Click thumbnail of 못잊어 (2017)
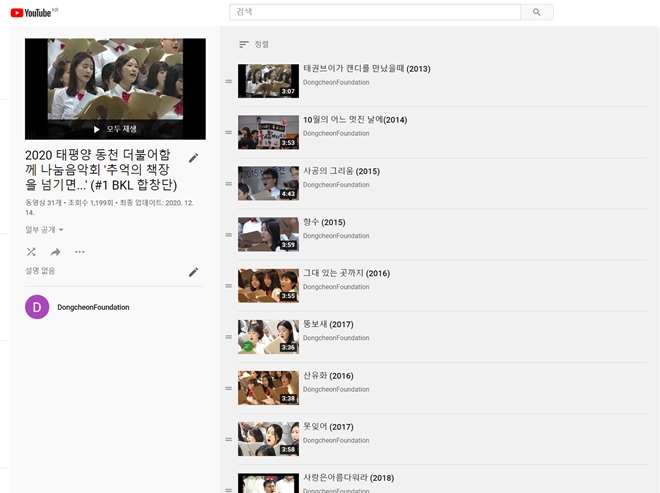 (268, 438)
